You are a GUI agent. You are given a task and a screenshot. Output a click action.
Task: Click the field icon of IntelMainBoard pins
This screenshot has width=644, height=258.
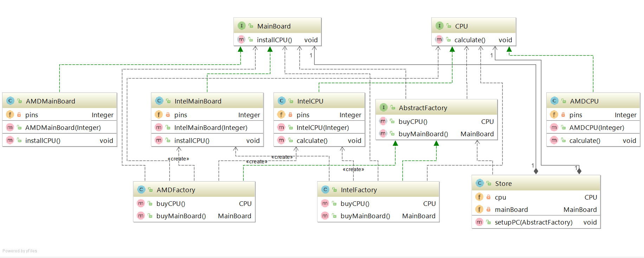(159, 115)
